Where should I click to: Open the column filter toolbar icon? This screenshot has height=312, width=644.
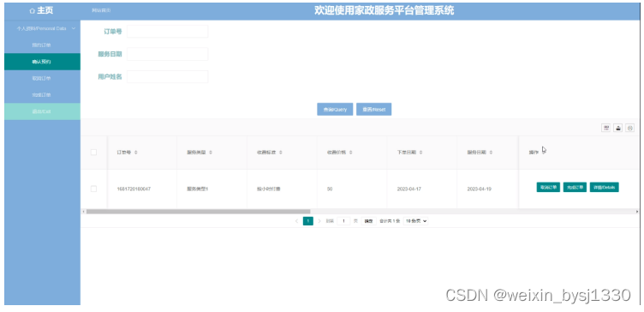[605, 128]
